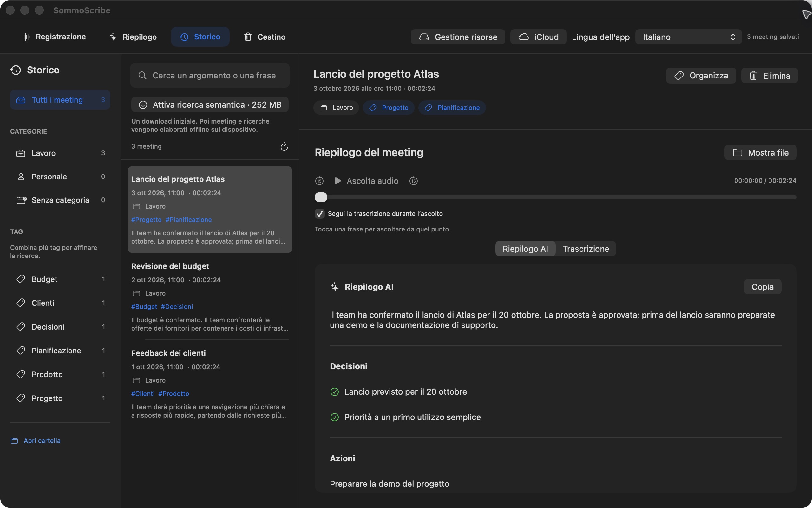Skip forward 15 seconds in audio
This screenshot has height=508, width=812.
[x=413, y=181]
